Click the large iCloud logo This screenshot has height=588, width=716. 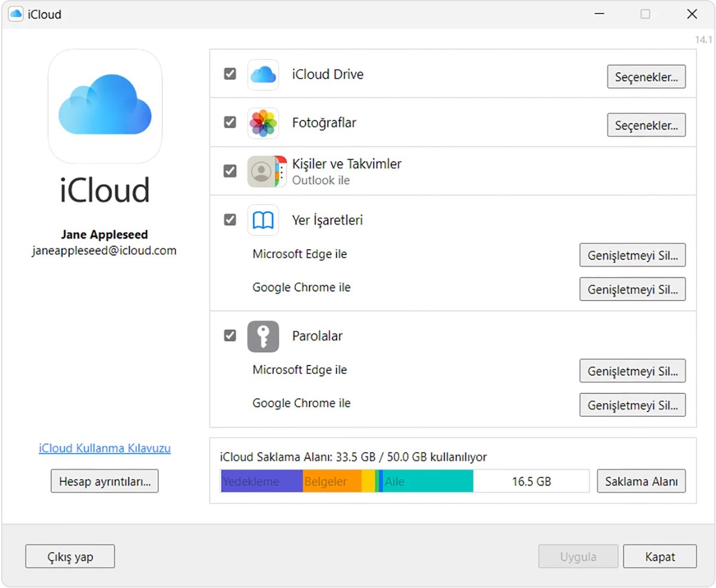pyautogui.click(x=105, y=106)
